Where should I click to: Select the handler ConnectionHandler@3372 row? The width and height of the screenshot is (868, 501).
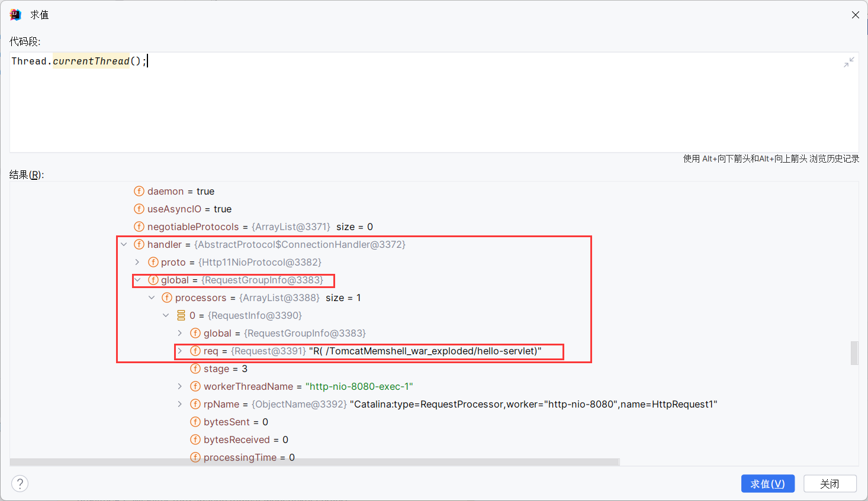coord(434,244)
